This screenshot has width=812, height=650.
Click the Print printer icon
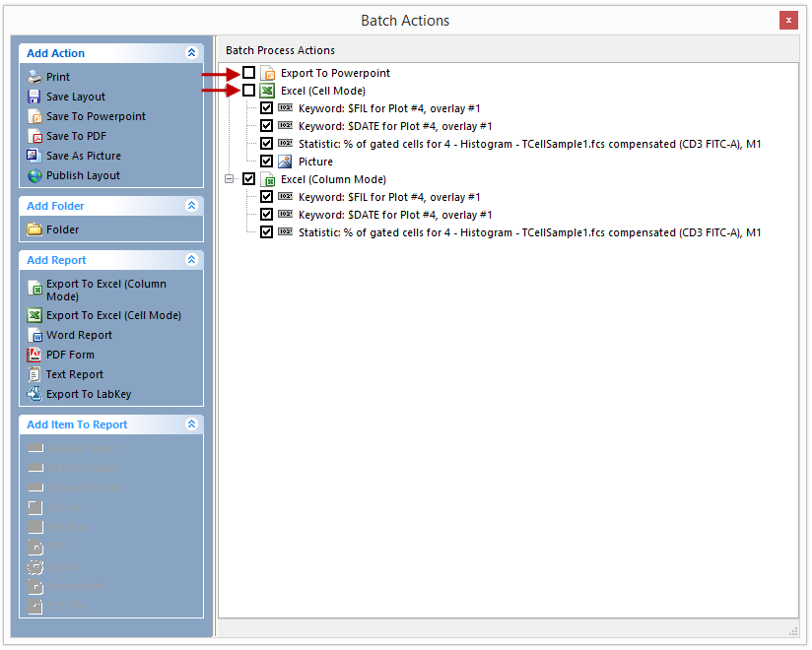pyautogui.click(x=34, y=77)
